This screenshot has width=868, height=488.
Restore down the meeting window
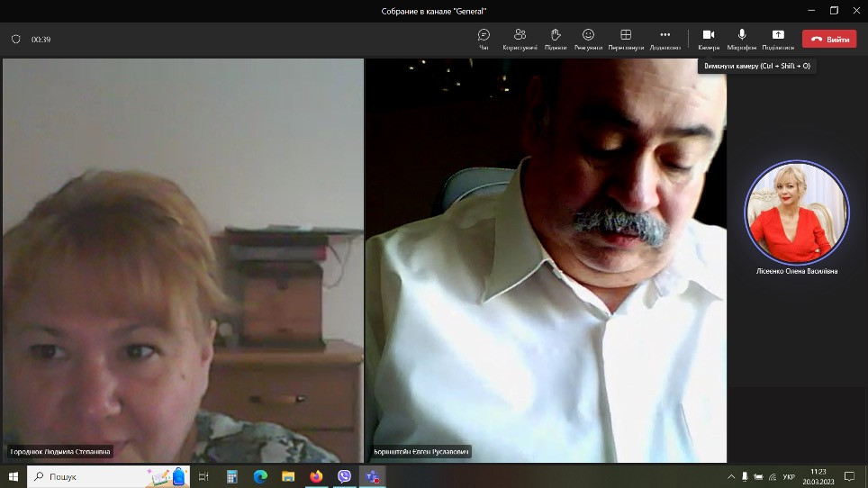tap(834, 11)
